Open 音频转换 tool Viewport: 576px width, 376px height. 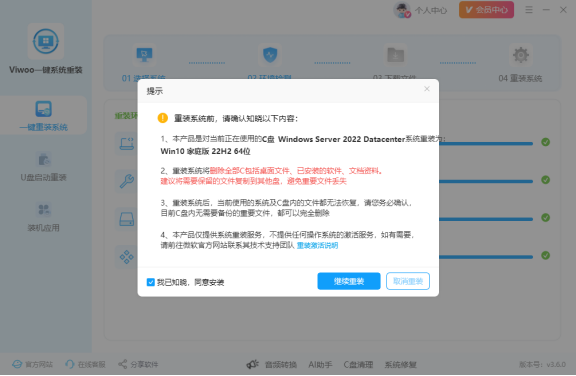tap(281, 365)
